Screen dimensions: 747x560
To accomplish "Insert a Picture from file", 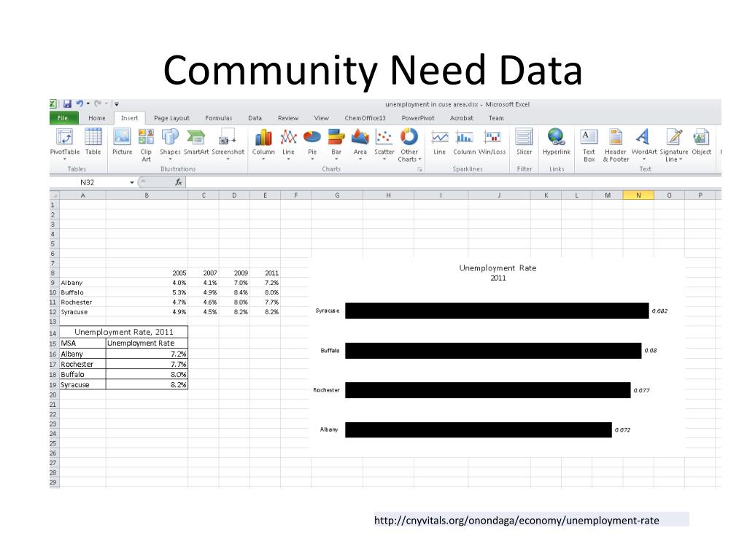I will tap(122, 142).
